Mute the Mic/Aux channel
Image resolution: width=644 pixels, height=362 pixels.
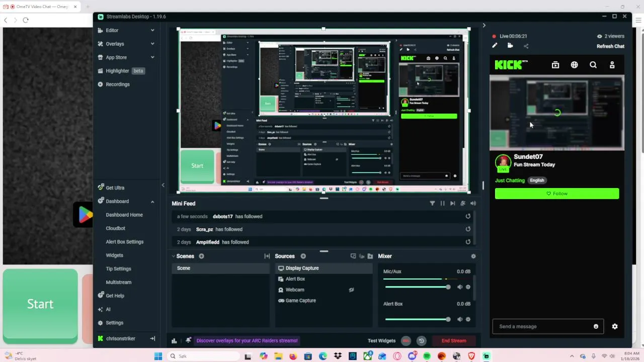[459, 287]
